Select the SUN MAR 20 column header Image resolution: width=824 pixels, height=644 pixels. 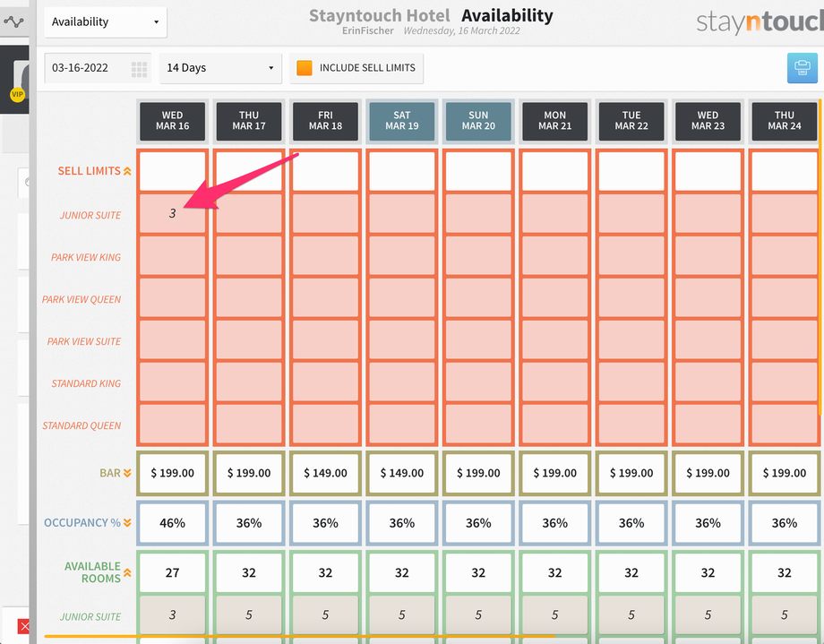point(478,121)
